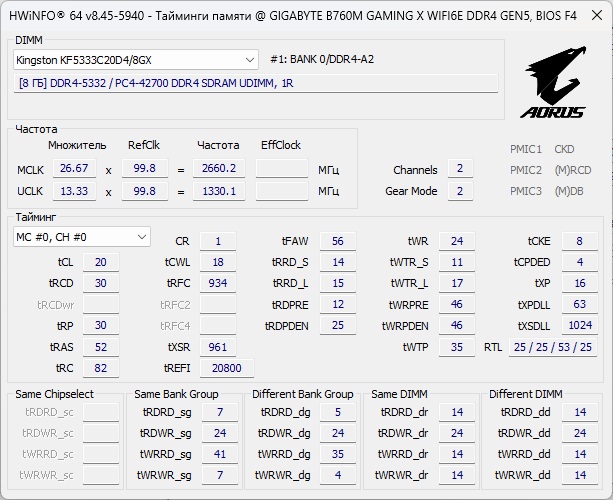Click the tRDPRE value 12

click(x=338, y=305)
